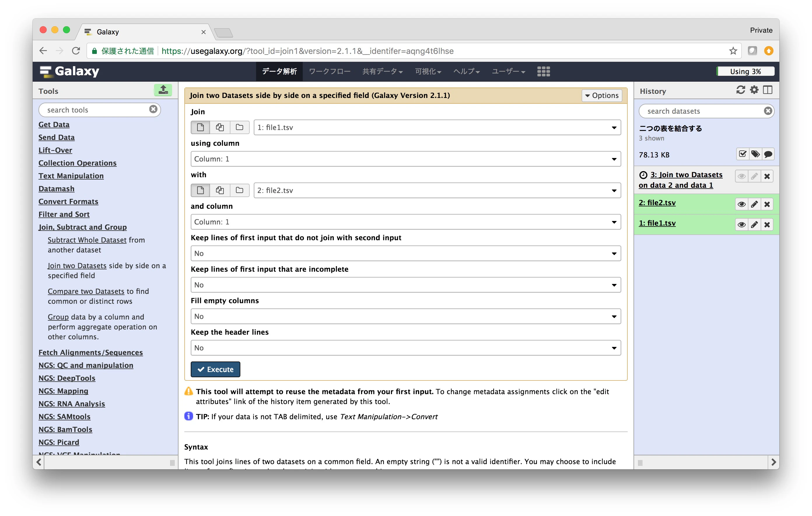Click the history operations checkbox icon
812x516 pixels.
[x=742, y=154]
